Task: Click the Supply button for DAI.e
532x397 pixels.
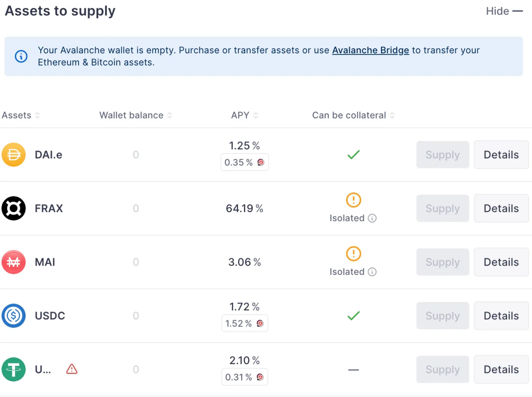Action: tap(442, 155)
